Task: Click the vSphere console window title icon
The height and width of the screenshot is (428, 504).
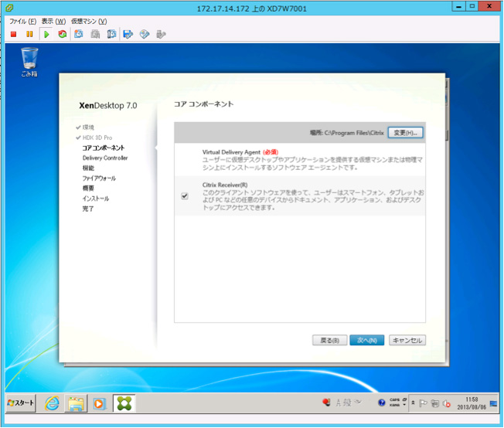Action: point(9,7)
